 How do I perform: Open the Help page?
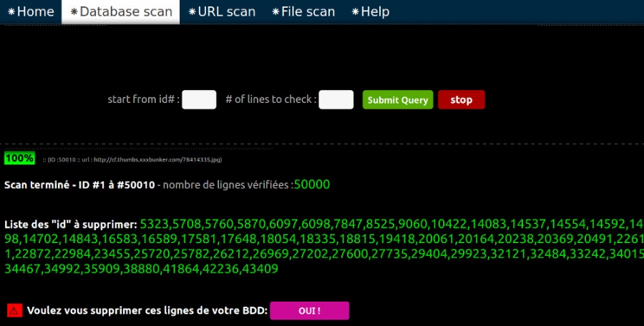tap(375, 12)
